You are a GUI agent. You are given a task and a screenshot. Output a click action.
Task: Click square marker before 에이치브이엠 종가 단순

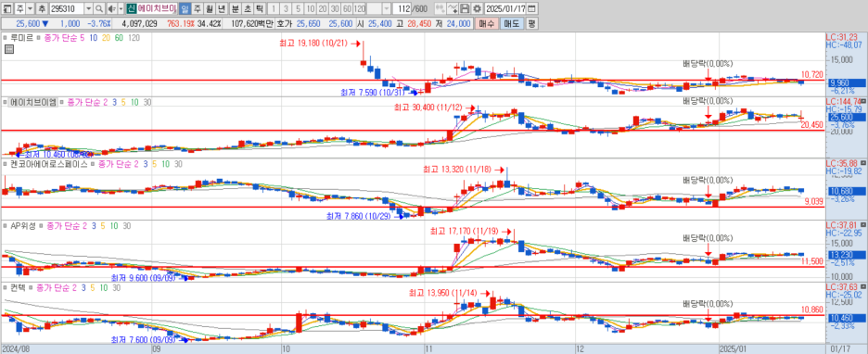(x=62, y=102)
